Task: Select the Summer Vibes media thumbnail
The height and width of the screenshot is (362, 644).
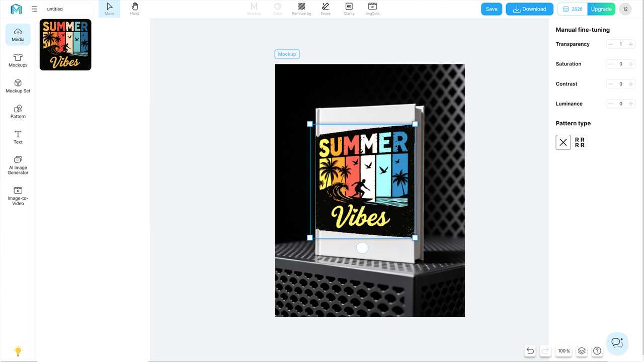Action: coord(65,45)
